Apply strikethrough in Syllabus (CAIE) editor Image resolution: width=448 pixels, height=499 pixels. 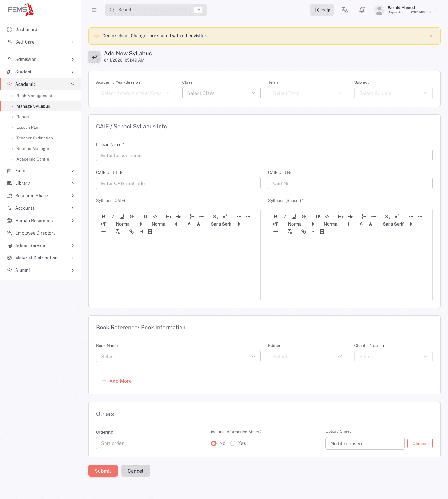pos(132,217)
